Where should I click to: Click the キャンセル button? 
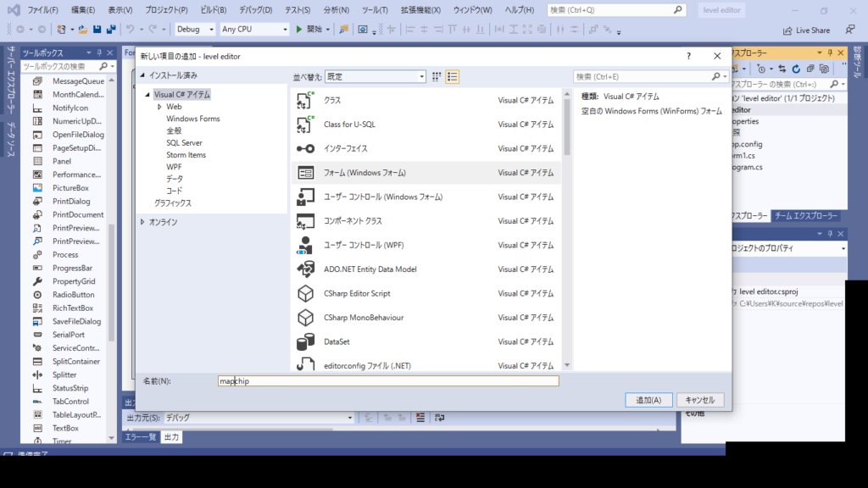pyautogui.click(x=700, y=400)
